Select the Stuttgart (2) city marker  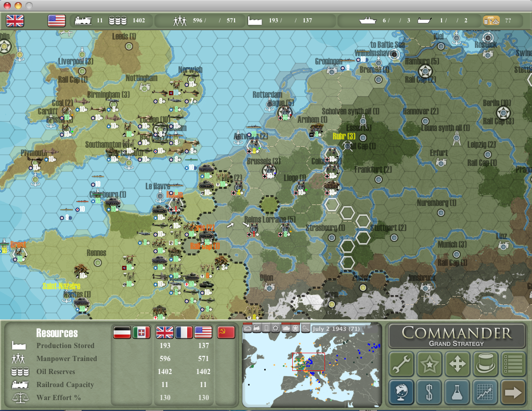coord(394,238)
